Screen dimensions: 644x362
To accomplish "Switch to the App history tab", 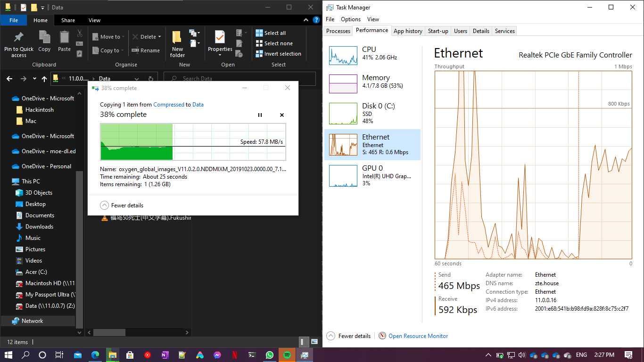I will click(408, 31).
